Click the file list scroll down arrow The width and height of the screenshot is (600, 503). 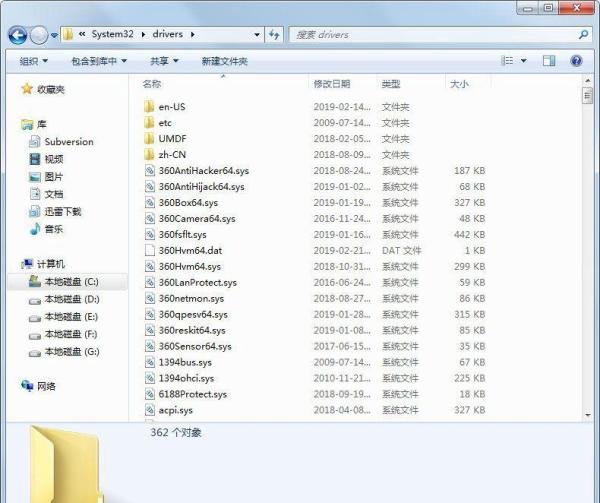point(587,415)
